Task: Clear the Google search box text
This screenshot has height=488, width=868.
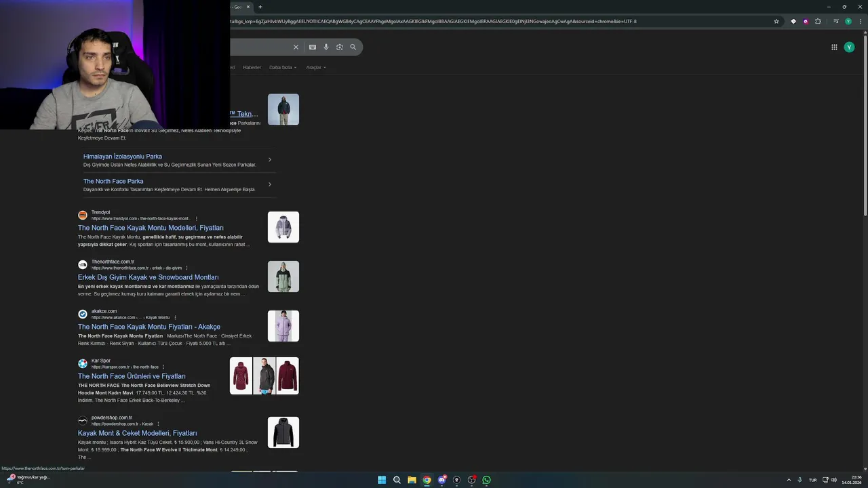Action: pos(296,47)
